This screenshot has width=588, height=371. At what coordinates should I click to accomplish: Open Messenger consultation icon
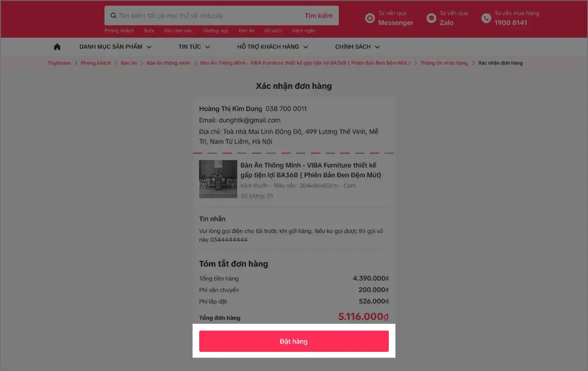370,18
